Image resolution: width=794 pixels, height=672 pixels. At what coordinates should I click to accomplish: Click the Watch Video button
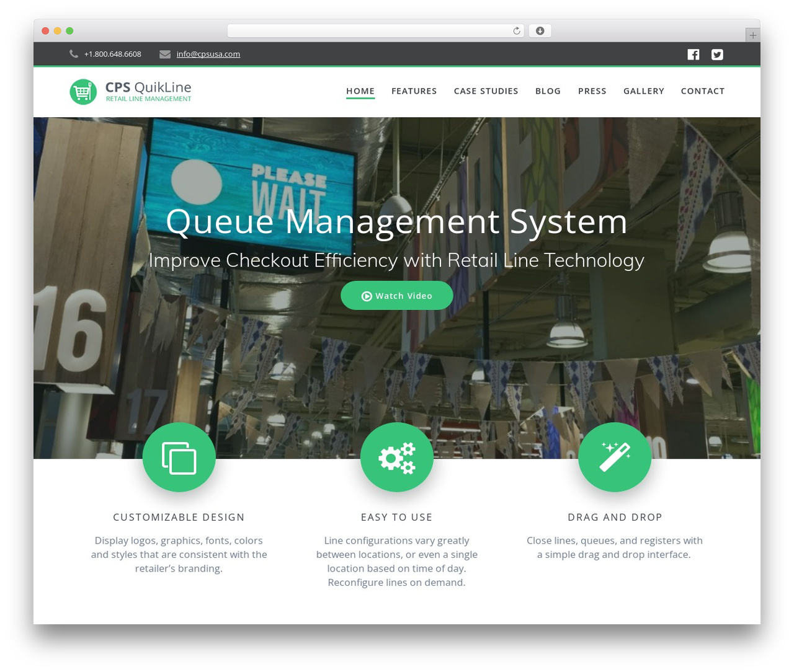point(397,296)
